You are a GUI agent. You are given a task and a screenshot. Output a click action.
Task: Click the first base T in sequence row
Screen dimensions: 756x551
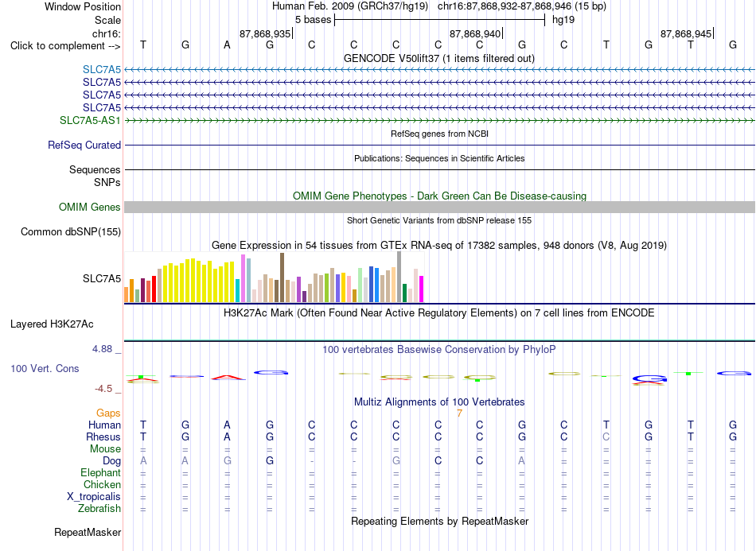pos(143,45)
